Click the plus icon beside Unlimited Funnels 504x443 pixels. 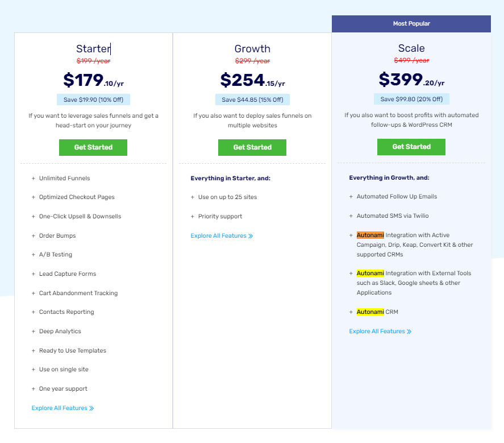(x=34, y=179)
